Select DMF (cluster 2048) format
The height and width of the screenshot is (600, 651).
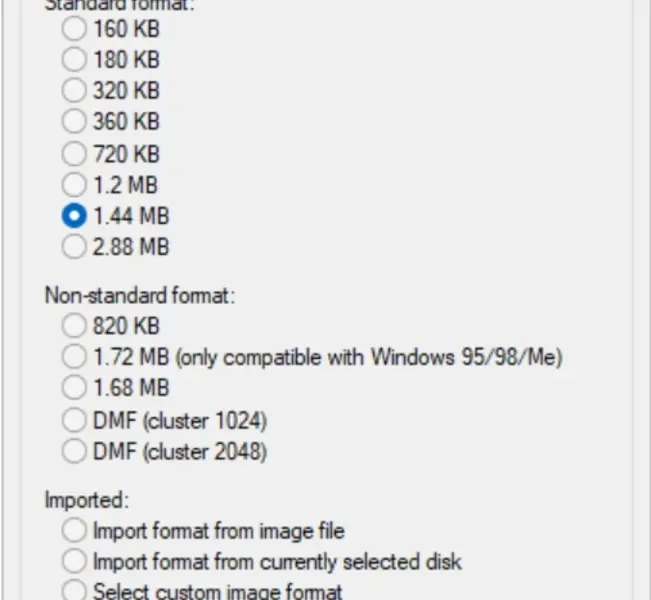[x=74, y=451]
